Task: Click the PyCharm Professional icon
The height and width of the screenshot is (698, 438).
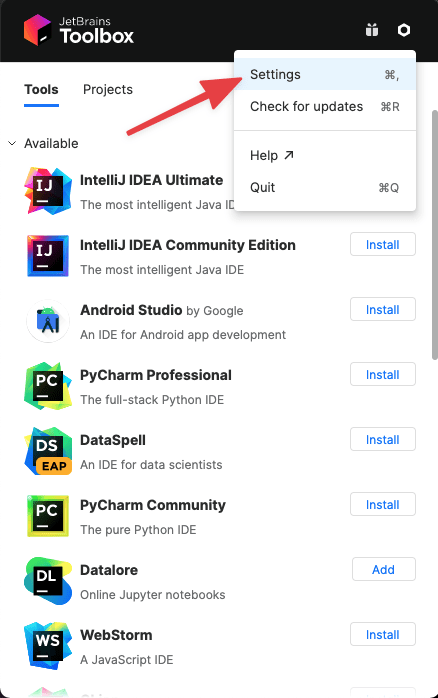Action: point(48,386)
